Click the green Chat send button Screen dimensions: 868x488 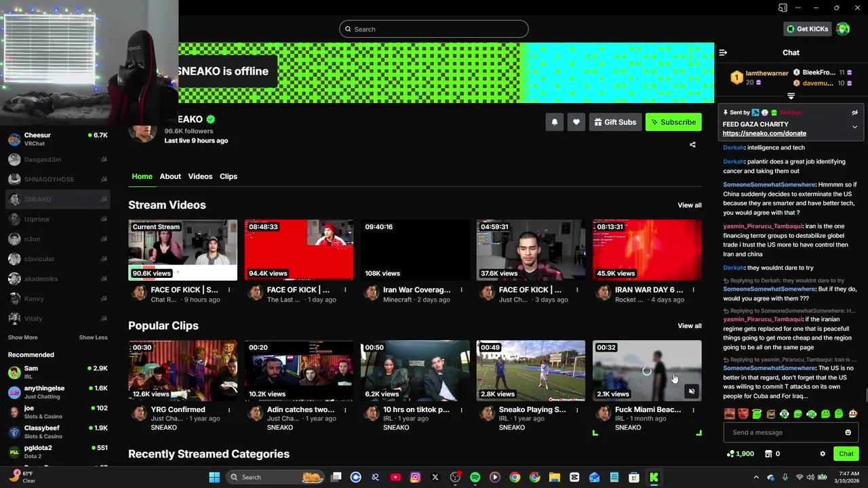pyautogui.click(x=846, y=453)
